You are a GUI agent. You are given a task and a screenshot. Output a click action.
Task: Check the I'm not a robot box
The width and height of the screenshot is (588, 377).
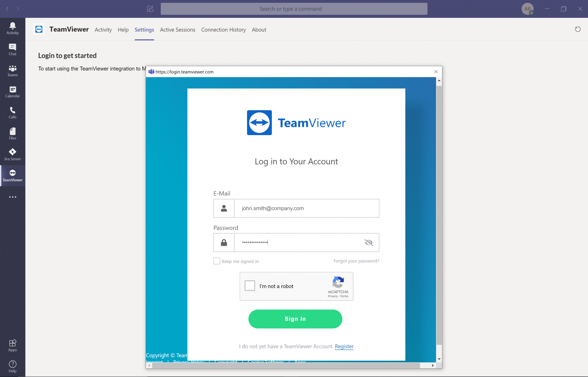coord(250,285)
